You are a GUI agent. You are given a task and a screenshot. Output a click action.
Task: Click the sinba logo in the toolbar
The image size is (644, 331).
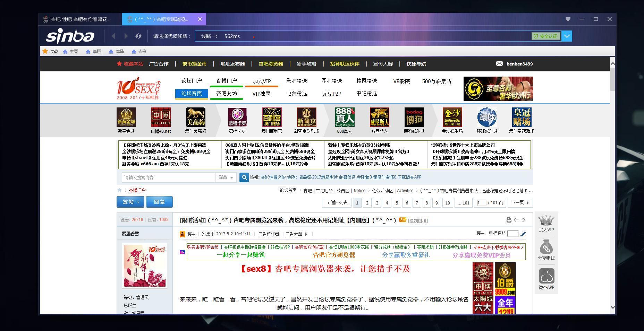(x=70, y=36)
